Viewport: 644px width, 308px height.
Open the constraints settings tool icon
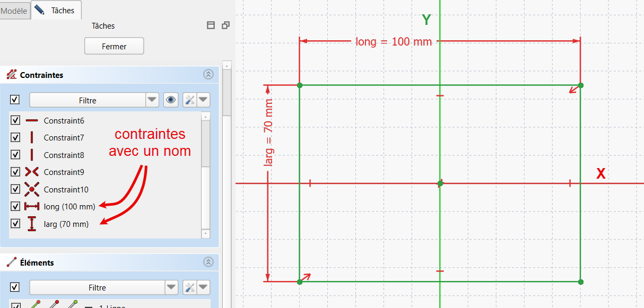pos(190,100)
